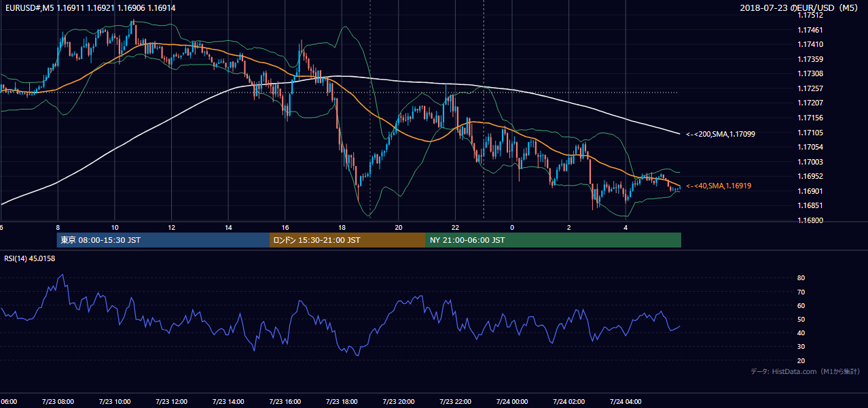
Task: Click the ロンドン 15:30-21:00 JST session bar
Action: (347, 240)
